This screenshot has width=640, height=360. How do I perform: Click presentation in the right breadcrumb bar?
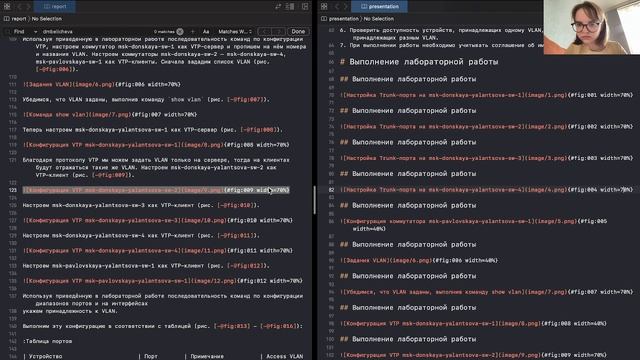(344, 19)
